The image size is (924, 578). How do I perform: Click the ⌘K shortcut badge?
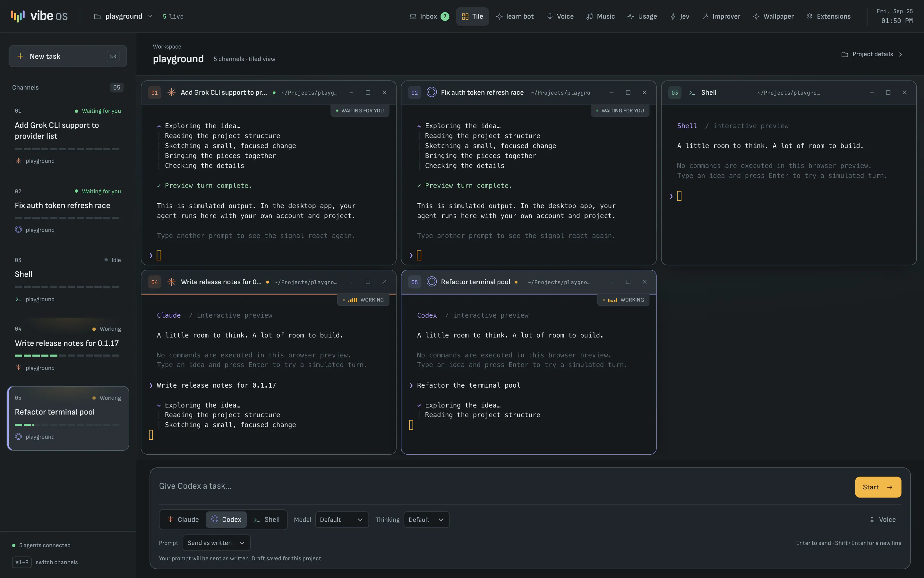[113, 56]
